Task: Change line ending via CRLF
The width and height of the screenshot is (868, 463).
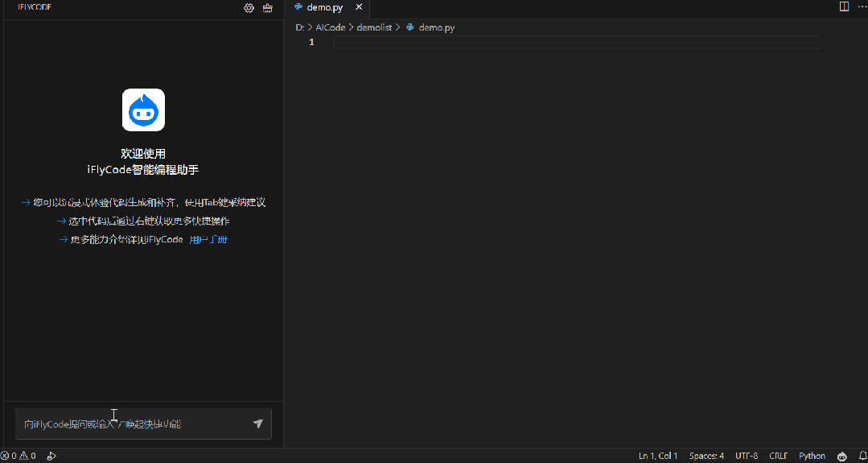Action: click(x=779, y=456)
